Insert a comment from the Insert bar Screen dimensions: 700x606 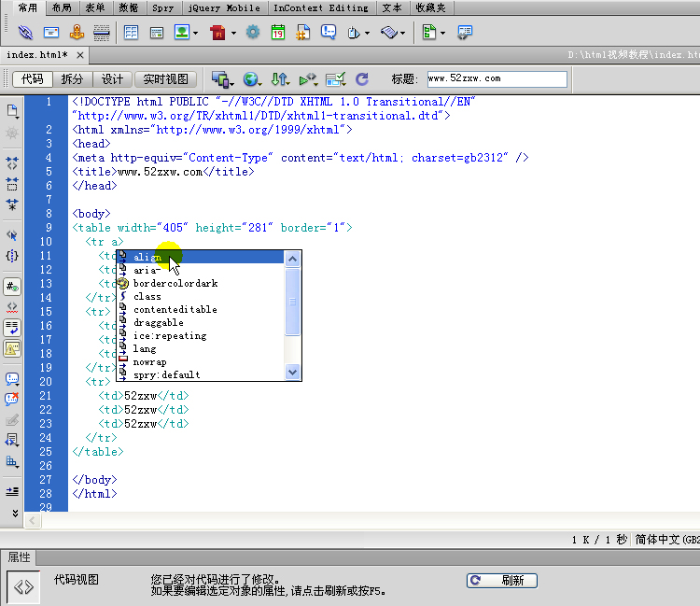[x=329, y=32]
